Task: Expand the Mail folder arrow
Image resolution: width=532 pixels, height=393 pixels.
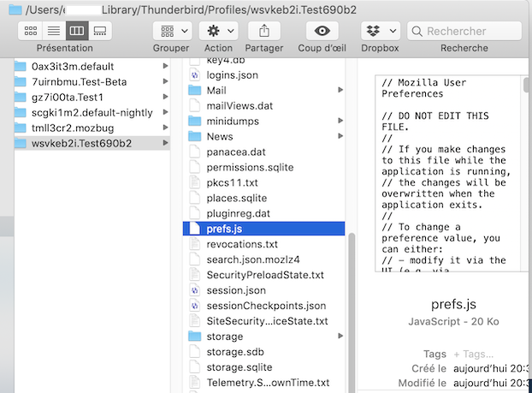Action: click(x=340, y=90)
